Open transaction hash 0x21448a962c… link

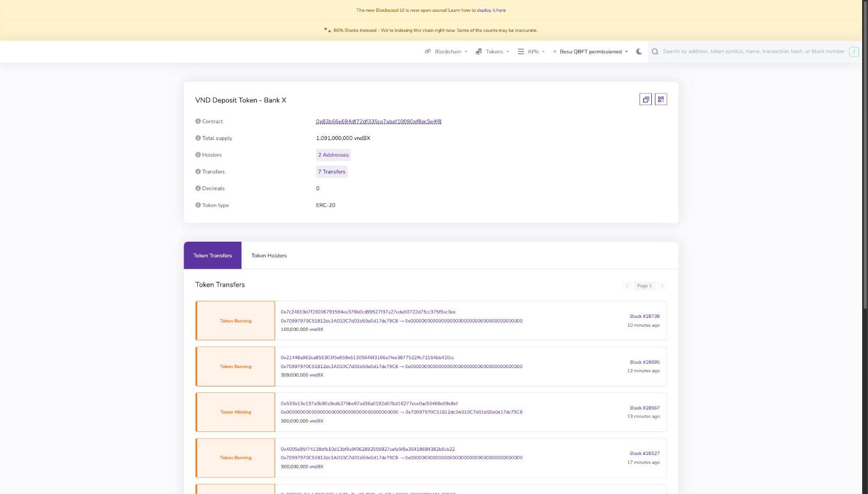367,357
